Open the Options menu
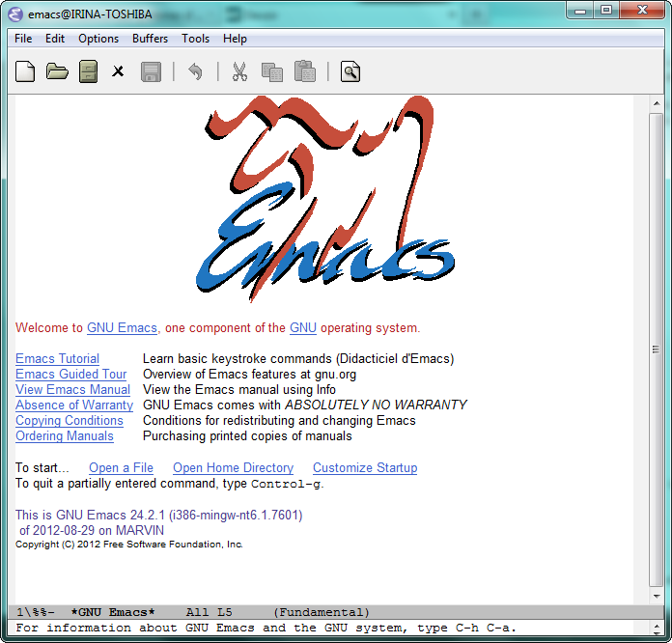The height and width of the screenshot is (643, 672). [x=98, y=39]
